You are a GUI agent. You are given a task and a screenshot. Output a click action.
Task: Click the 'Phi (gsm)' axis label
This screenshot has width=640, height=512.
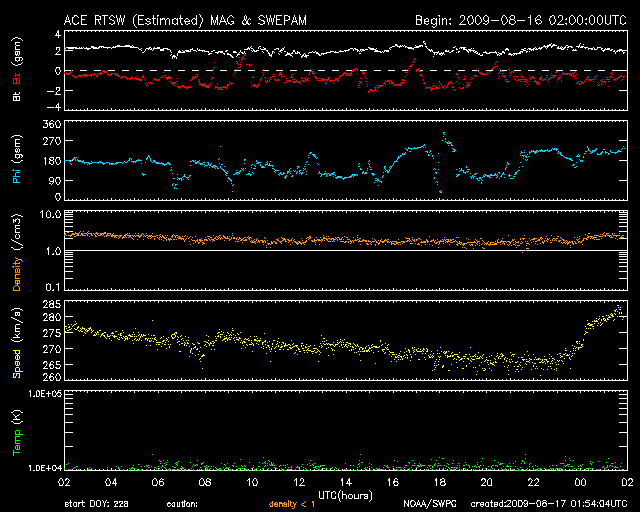pyautogui.click(x=17, y=160)
